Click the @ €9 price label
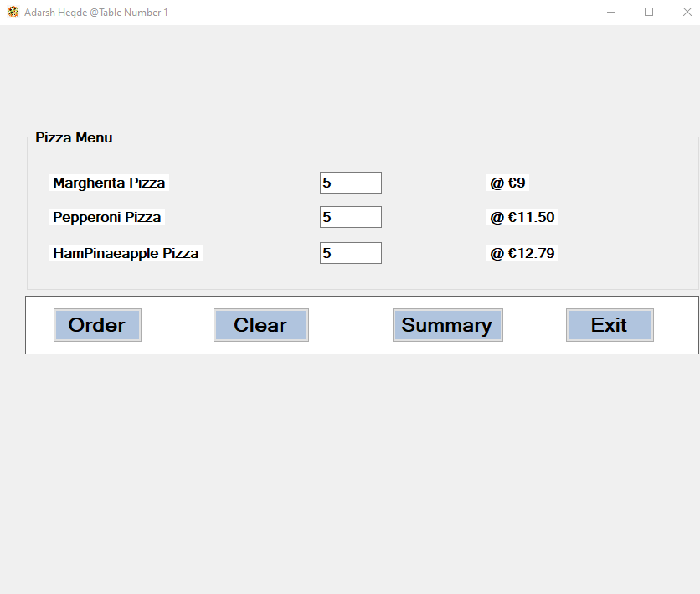This screenshot has height=594, width=700. pyautogui.click(x=507, y=182)
